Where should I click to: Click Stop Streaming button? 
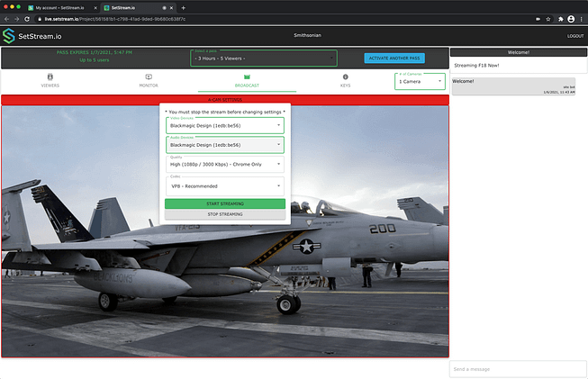(x=225, y=214)
